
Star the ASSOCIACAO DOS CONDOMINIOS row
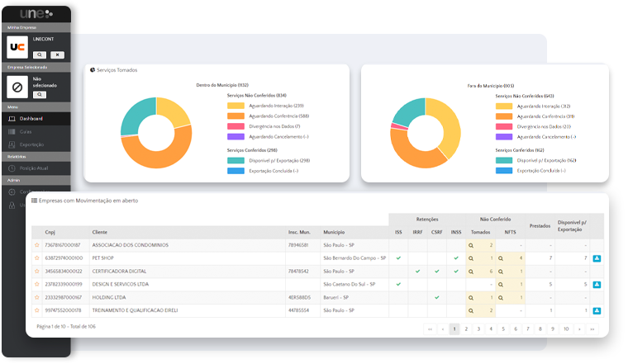pyautogui.click(x=36, y=245)
